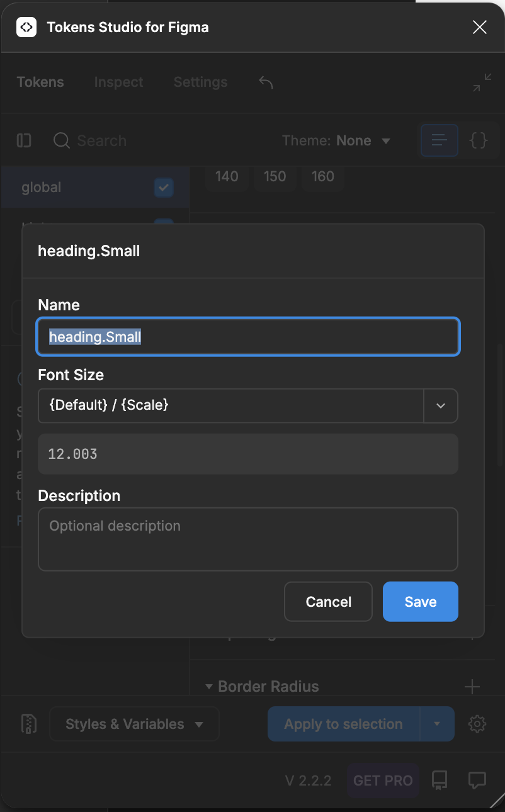The image size is (505, 812).
Task: Click the minimize plugin arrows icon
Action: [482, 82]
